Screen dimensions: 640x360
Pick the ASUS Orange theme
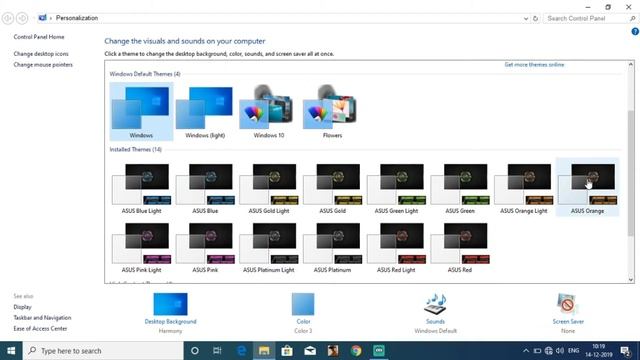(587, 188)
